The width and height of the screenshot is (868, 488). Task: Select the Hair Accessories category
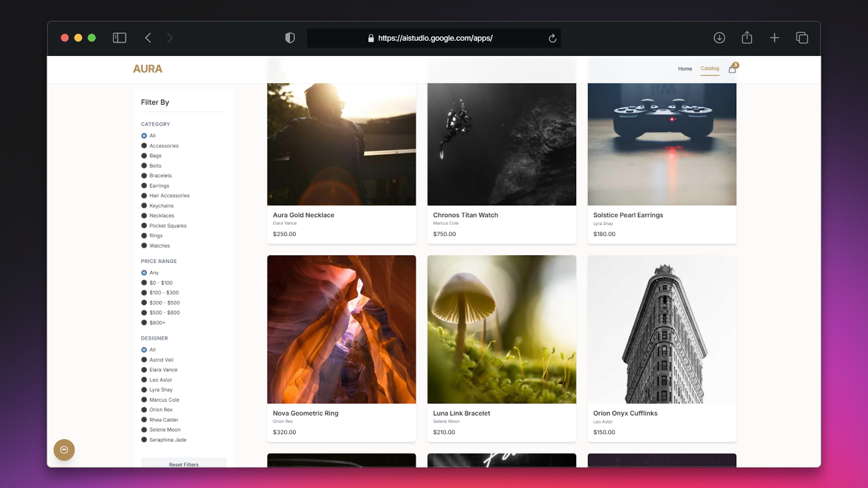[x=144, y=196]
